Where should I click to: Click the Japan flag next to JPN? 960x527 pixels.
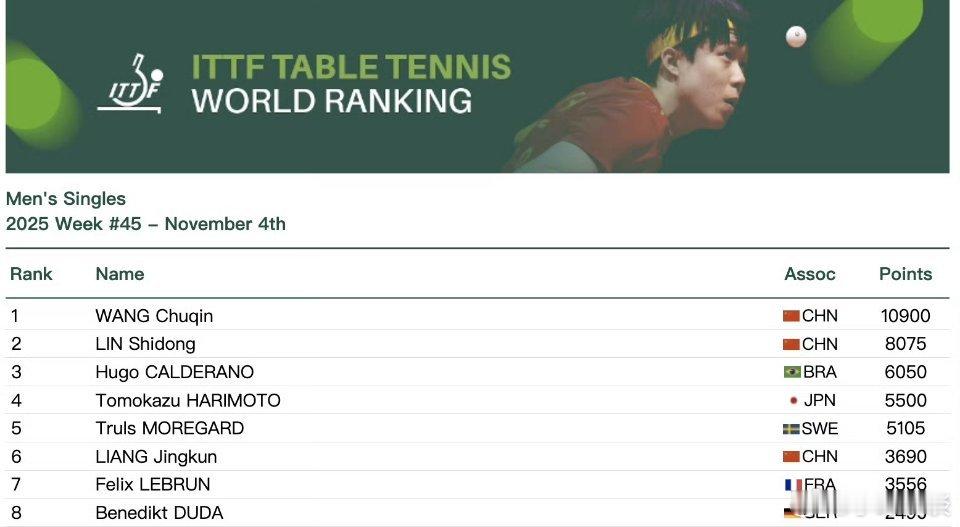point(793,400)
